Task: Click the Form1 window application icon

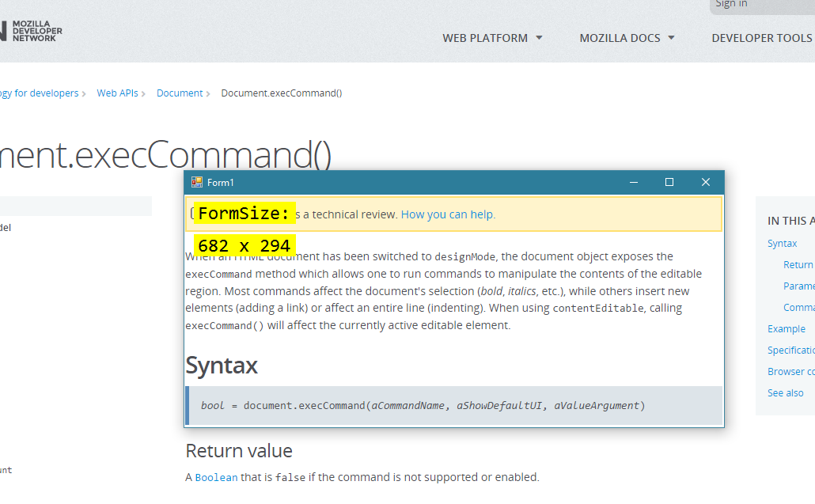Action: pyautogui.click(x=196, y=182)
